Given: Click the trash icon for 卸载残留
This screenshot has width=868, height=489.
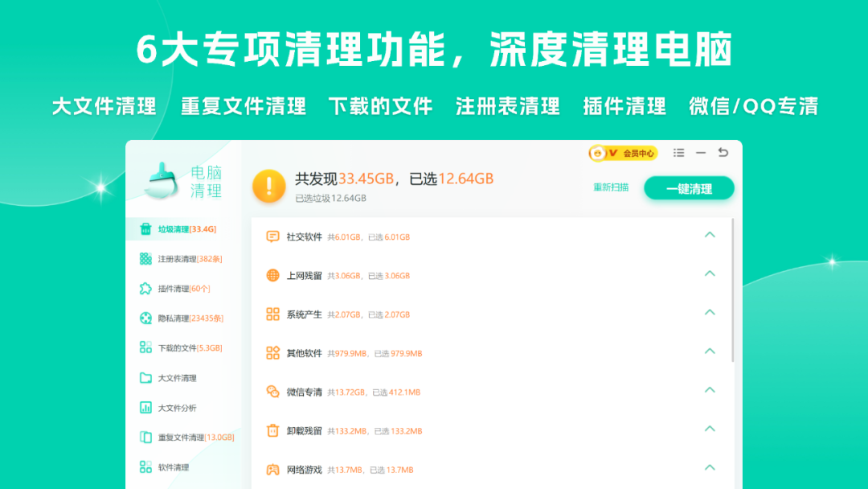Looking at the screenshot, I should (272, 430).
